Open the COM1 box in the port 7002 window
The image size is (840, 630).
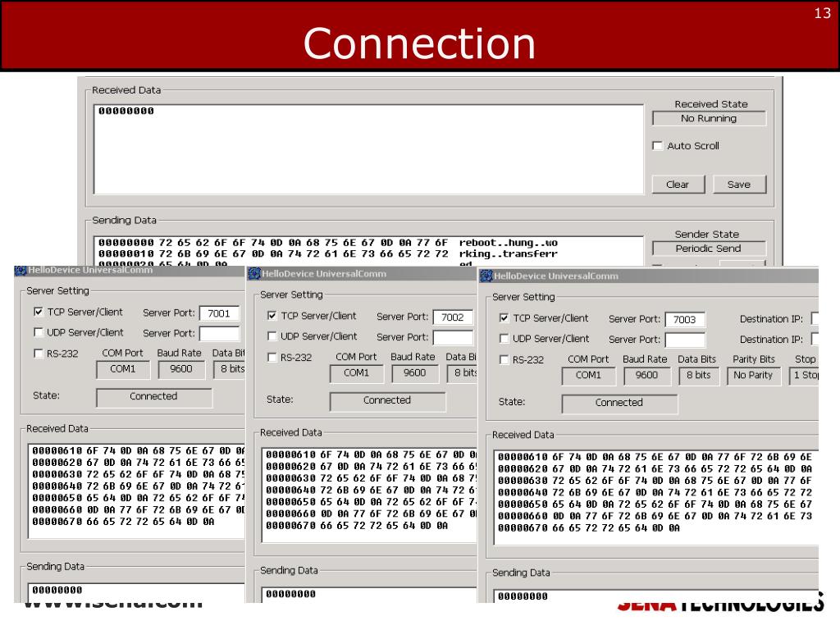click(x=357, y=373)
